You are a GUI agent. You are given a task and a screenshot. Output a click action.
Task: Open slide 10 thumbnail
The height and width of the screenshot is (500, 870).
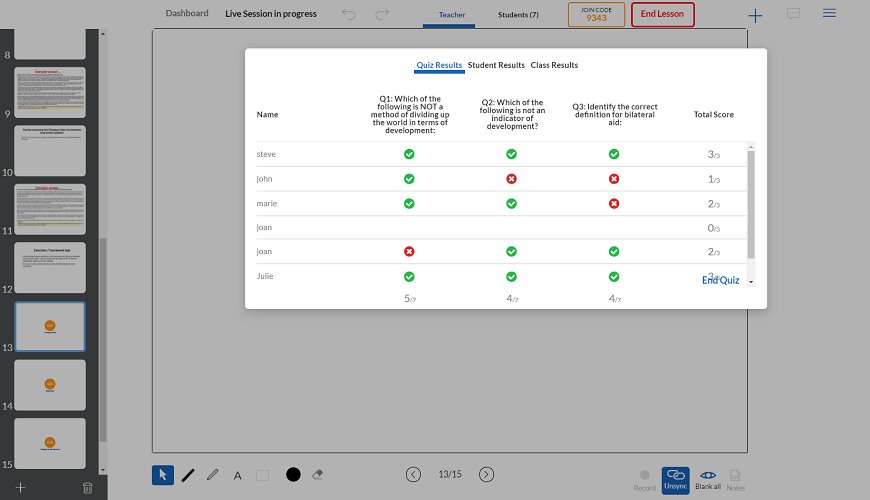coord(50,150)
